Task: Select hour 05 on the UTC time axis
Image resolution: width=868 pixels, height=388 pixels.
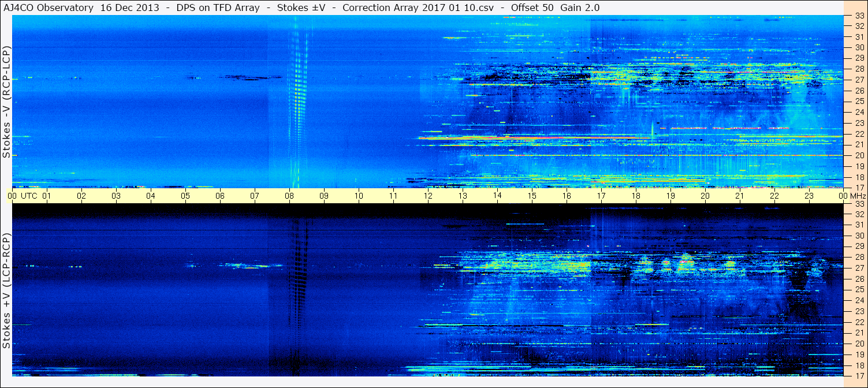Action: (x=185, y=196)
